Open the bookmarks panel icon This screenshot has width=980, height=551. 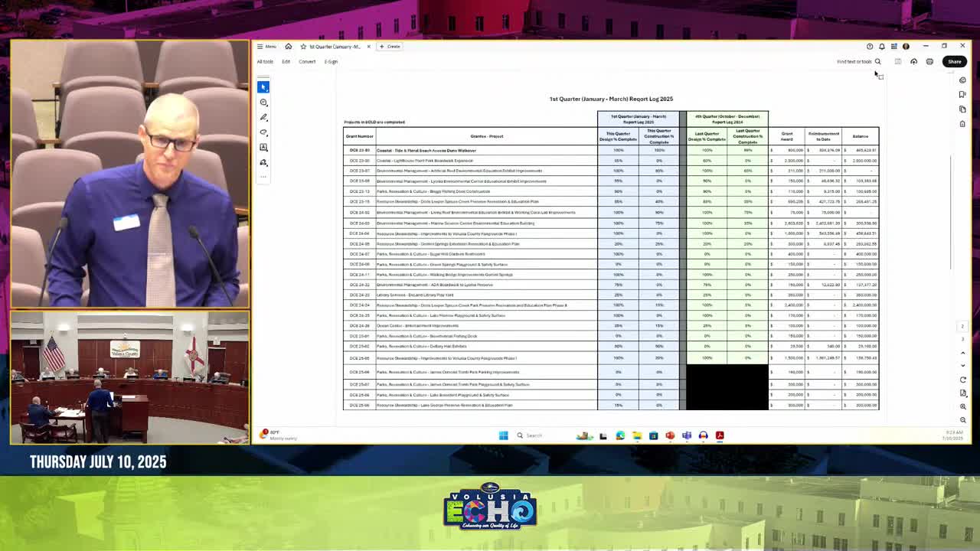(x=962, y=94)
